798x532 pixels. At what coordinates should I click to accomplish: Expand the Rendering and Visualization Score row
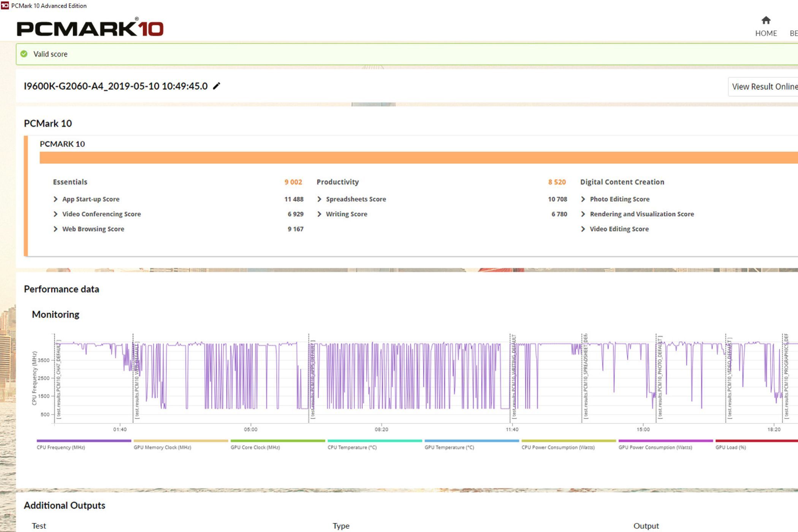click(x=583, y=214)
